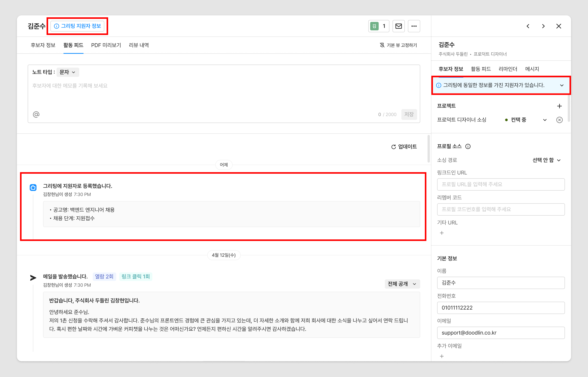Viewport: 588px width, 377px height.
Task: Click info icon next to 프로필 소스
Action: [468, 146]
